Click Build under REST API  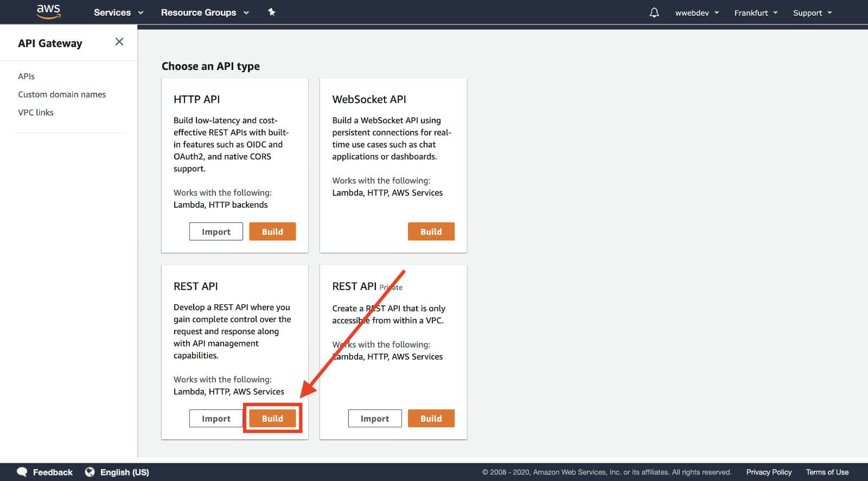pos(272,419)
